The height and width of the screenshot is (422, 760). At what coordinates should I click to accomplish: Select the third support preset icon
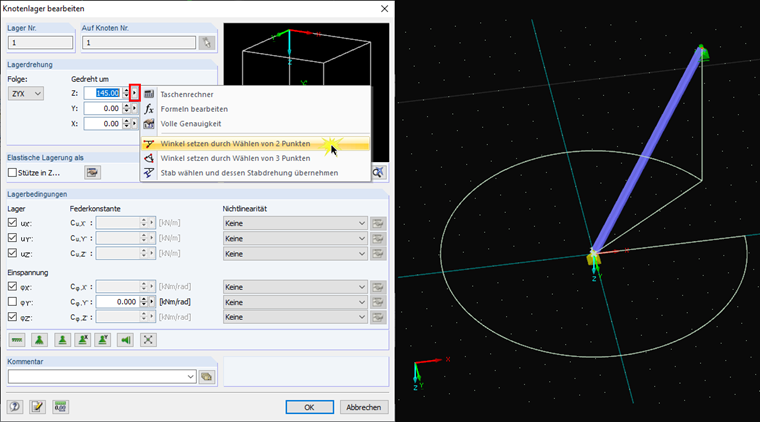62,340
